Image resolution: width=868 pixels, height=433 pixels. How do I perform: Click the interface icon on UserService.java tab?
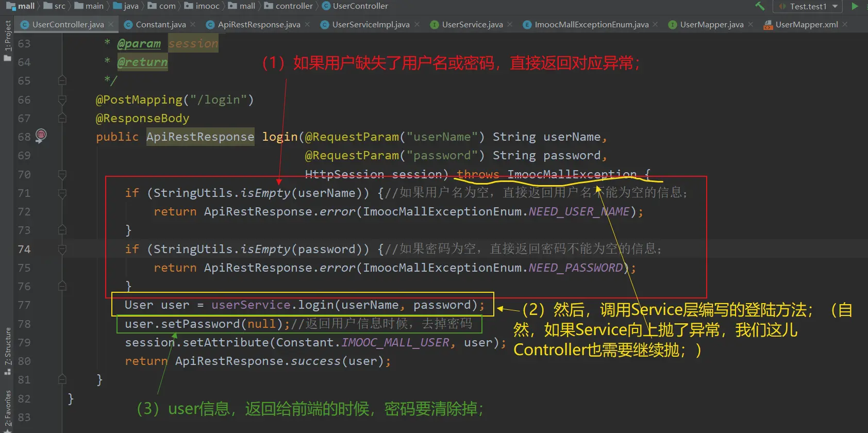[435, 25]
